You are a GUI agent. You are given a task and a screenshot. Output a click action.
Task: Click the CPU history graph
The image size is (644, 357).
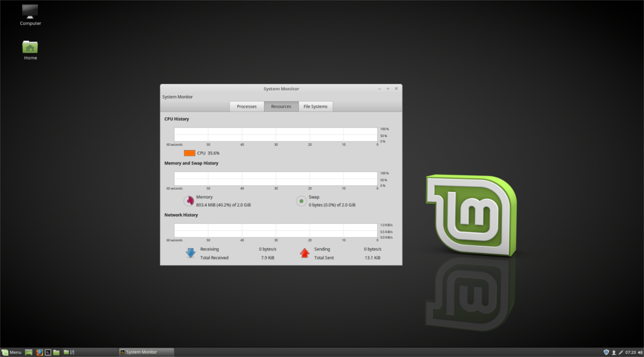pos(276,135)
